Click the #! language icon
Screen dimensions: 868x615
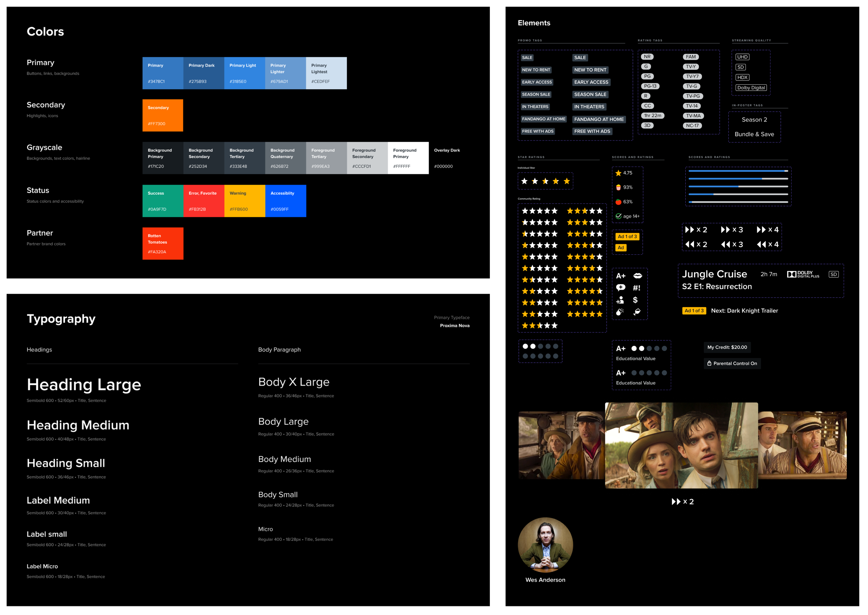click(637, 288)
